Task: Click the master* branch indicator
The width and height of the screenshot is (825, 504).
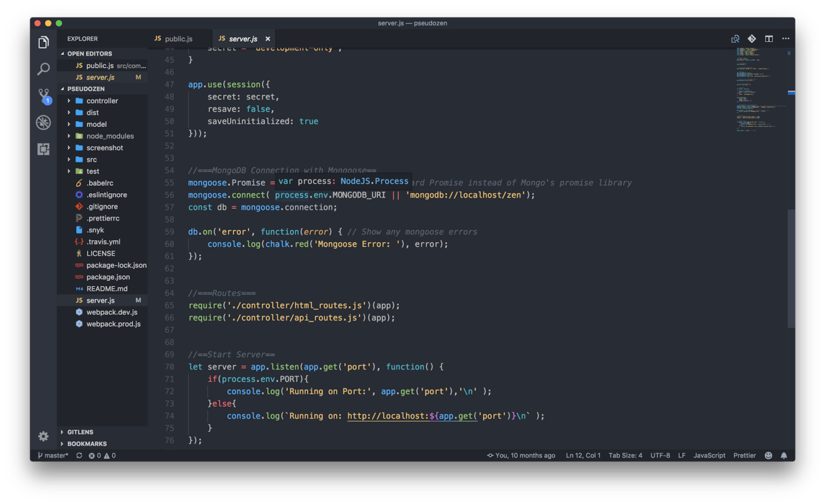Action: (53, 455)
